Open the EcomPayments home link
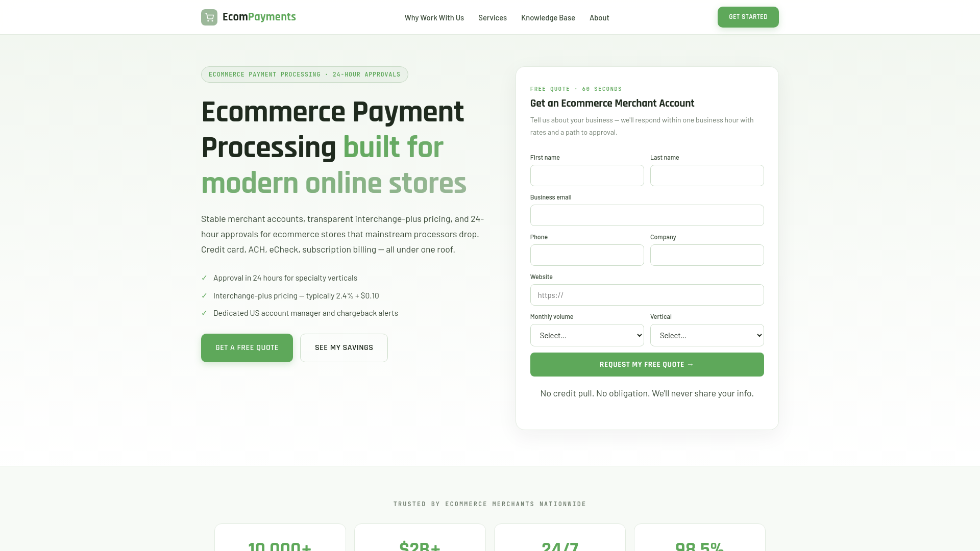This screenshot has width=980, height=551. [x=249, y=17]
